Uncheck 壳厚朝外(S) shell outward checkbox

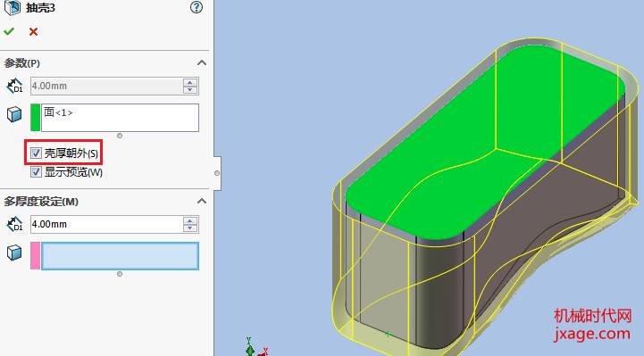click(x=36, y=153)
